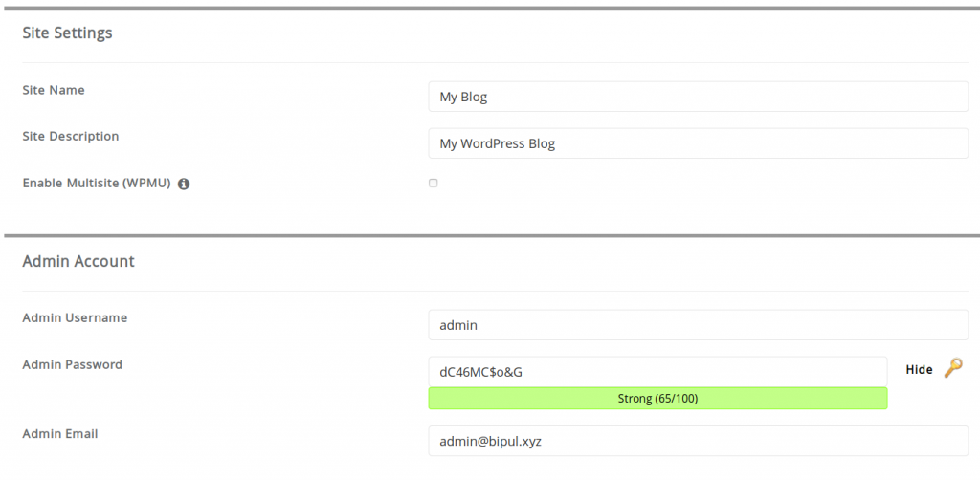Click the Admin Username label text

(x=75, y=317)
